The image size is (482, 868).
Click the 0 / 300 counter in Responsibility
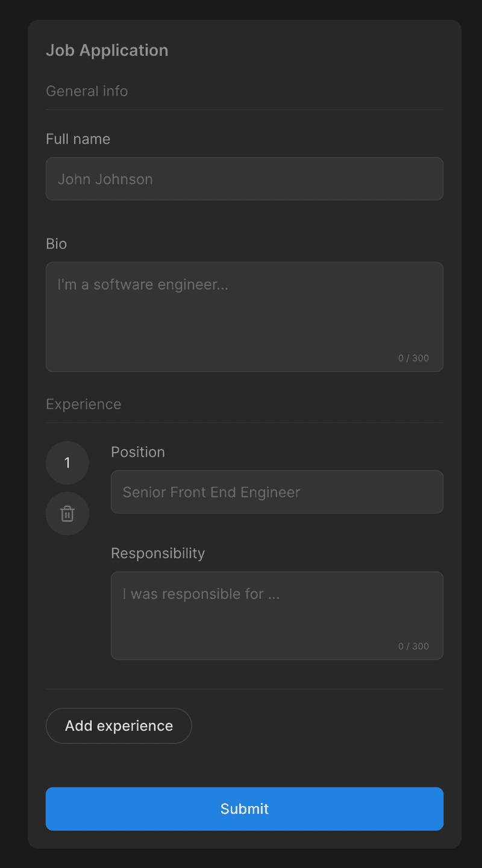click(x=414, y=646)
